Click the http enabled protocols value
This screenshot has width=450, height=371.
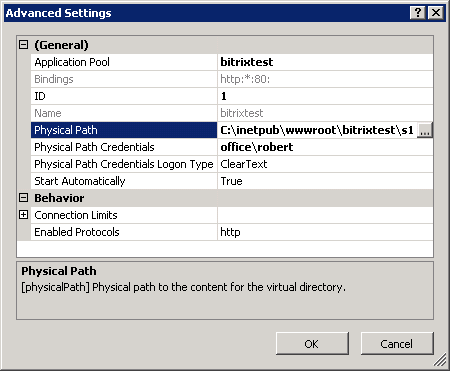click(325, 232)
